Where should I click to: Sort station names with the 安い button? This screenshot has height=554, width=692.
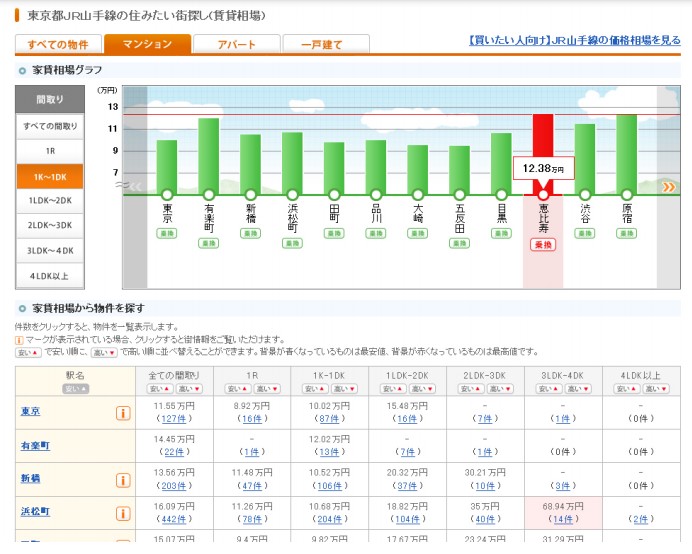coord(75,388)
